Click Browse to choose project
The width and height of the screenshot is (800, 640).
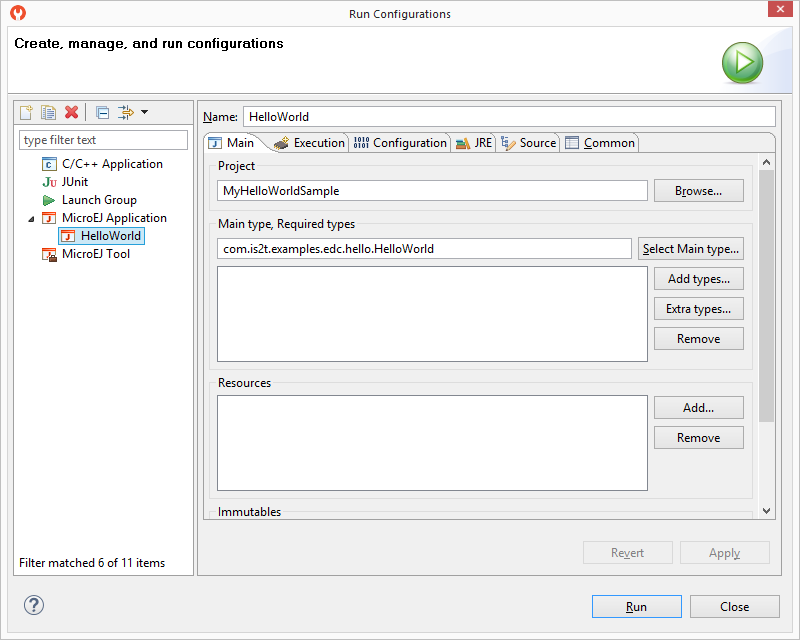pyautogui.click(x=698, y=191)
